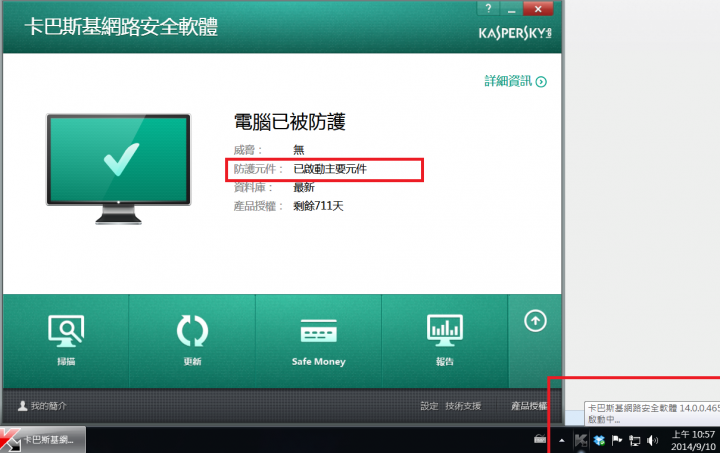Screen dimensions: 720x453
Task: Click the 卡巴斯基網路安全軟體 window title
Action: (121, 27)
